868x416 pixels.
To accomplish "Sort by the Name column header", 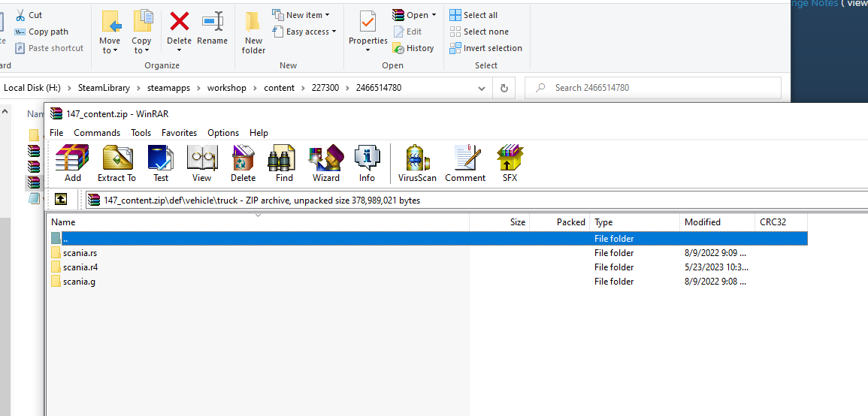I will click(x=259, y=222).
